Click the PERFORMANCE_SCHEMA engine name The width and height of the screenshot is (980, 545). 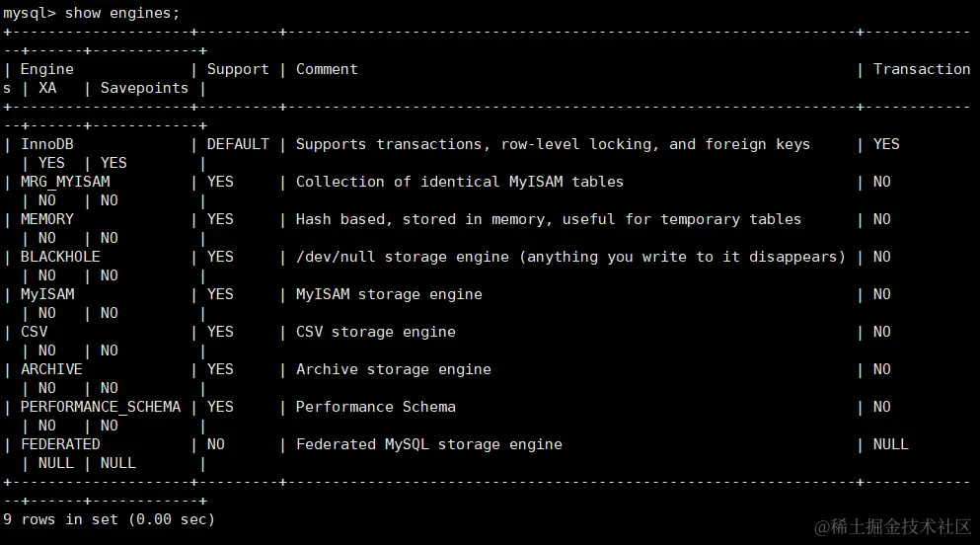[x=101, y=407]
